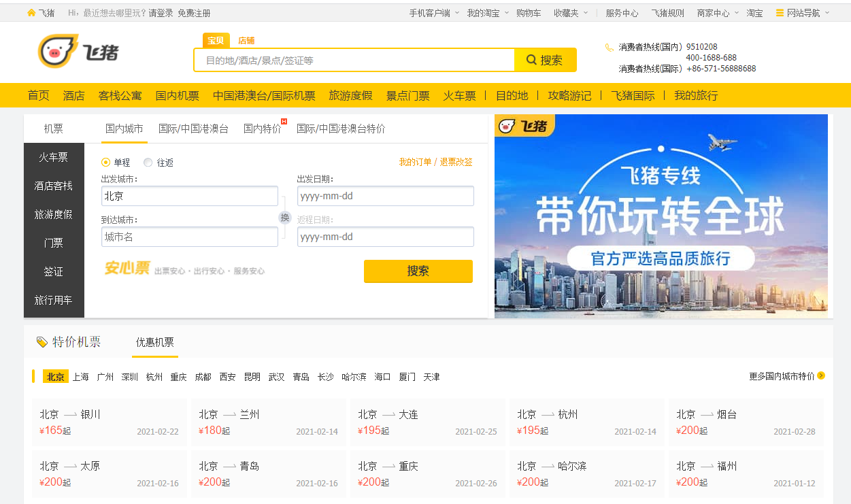Select 哈尔滨 in the city filter row
The image size is (851, 504).
coord(354,377)
